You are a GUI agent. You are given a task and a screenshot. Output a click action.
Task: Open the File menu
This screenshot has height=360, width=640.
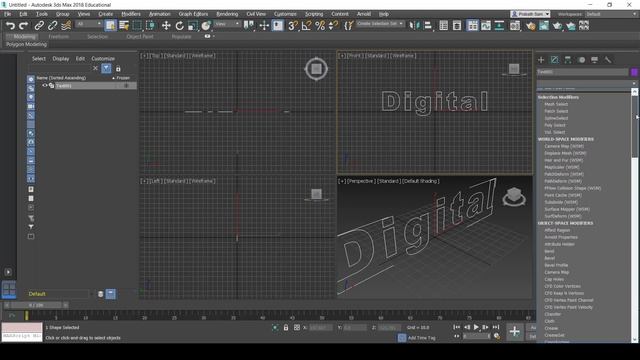8,14
